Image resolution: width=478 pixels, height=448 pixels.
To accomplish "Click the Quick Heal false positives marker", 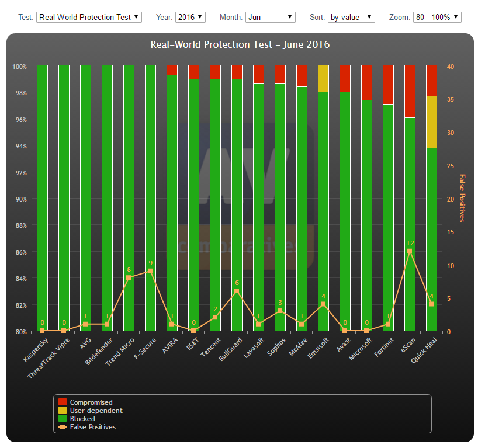I will 431,304.
